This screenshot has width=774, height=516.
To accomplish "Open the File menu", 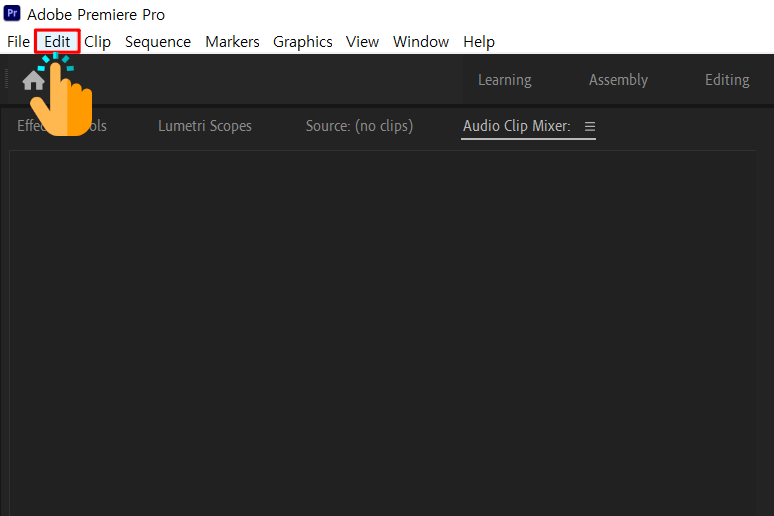I will 18,42.
